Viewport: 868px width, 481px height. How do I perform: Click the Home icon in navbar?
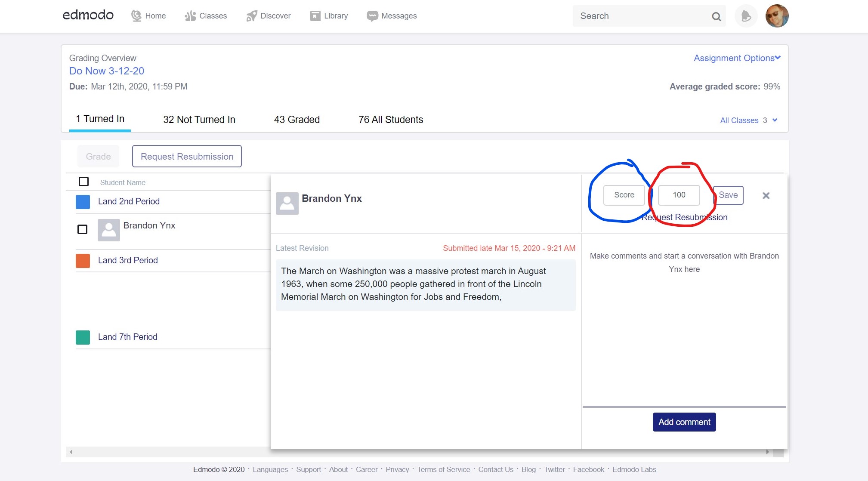[x=136, y=16]
